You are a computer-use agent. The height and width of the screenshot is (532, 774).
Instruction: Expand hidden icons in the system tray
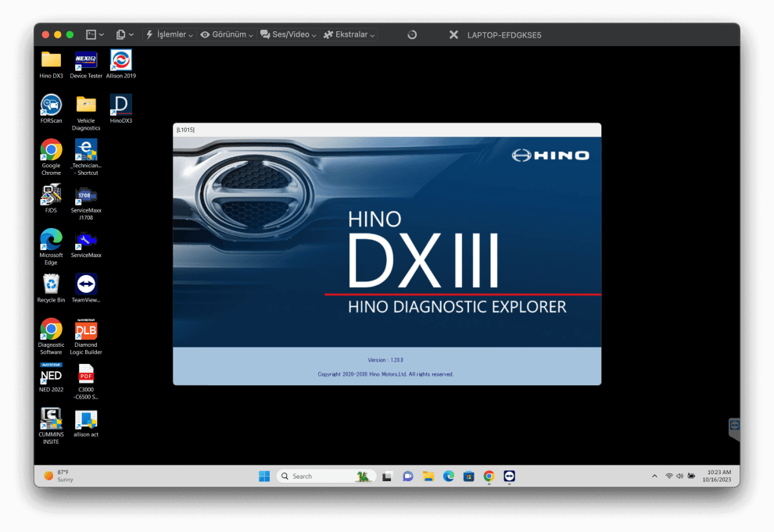tap(654, 476)
